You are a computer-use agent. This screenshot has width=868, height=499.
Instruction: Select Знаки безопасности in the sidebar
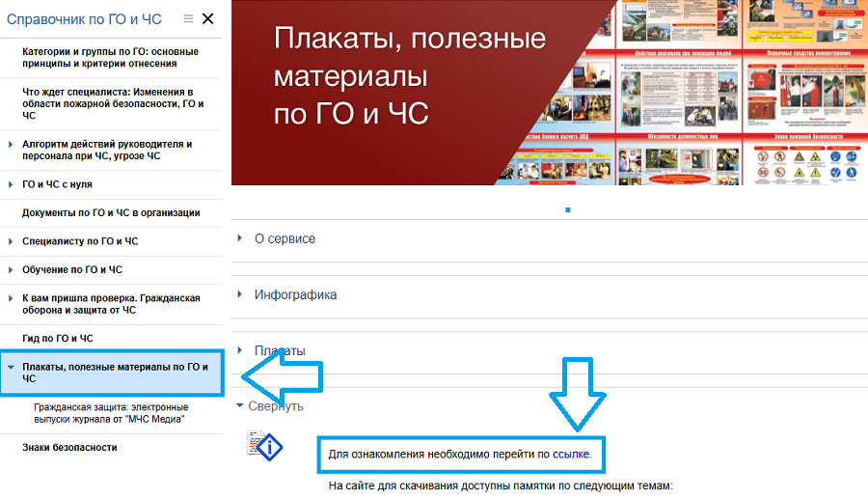tap(69, 448)
